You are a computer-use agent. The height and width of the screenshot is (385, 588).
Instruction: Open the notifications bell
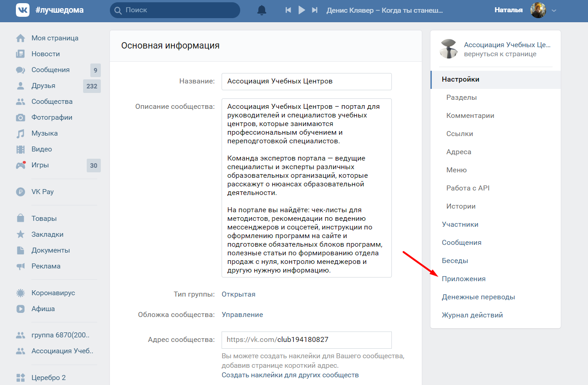pyautogui.click(x=262, y=10)
